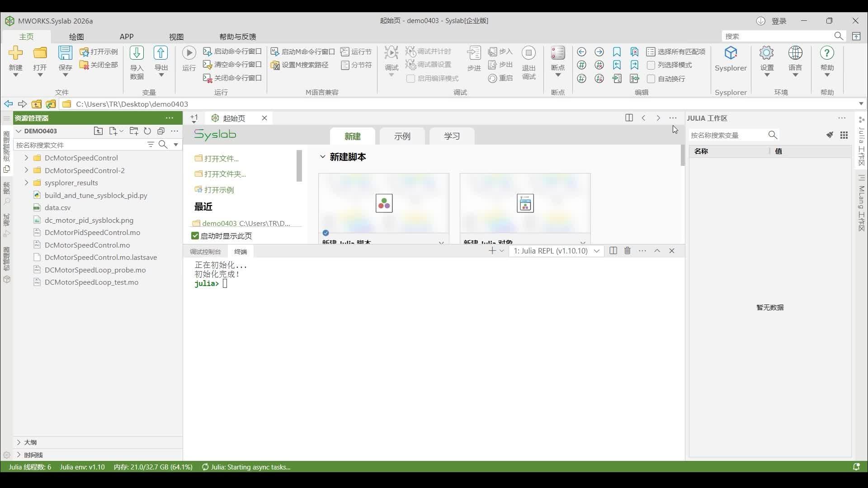
Task: Click the Language (语言) globe icon
Action: tap(795, 53)
